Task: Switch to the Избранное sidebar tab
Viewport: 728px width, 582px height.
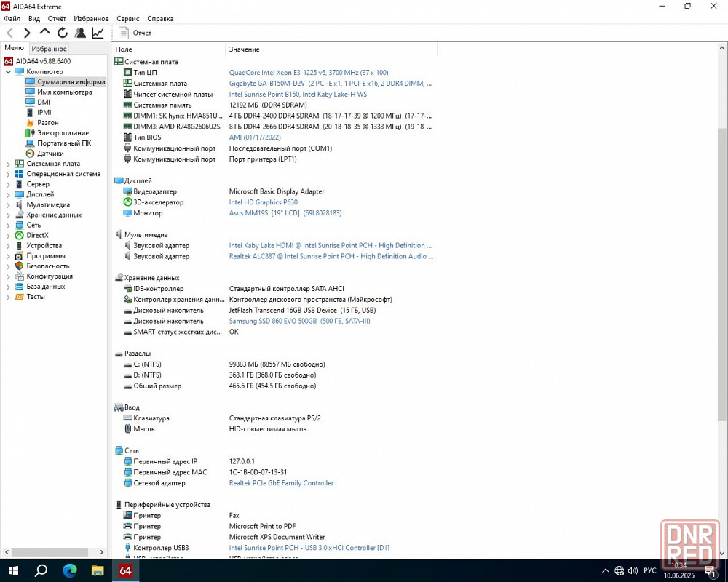Action: pos(50,48)
